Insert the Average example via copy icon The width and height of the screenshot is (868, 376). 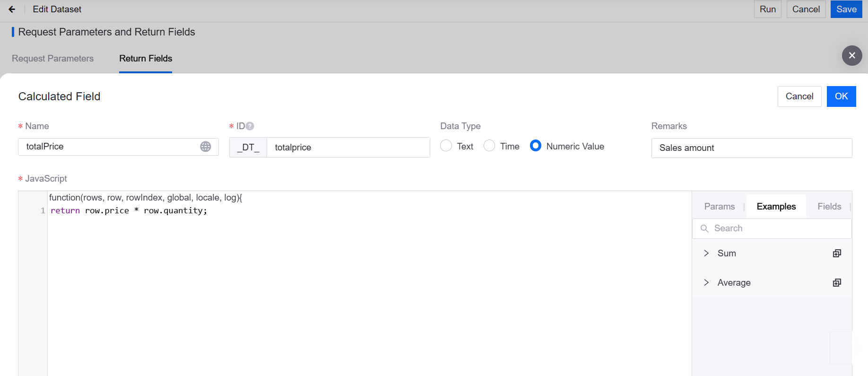point(837,283)
